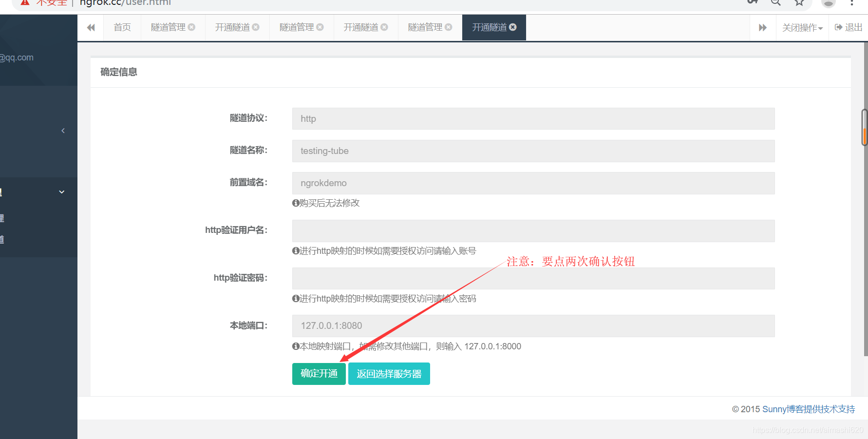Click the 隧道协议 field showing http
Viewport: 868px width, 439px height.
click(x=533, y=119)
